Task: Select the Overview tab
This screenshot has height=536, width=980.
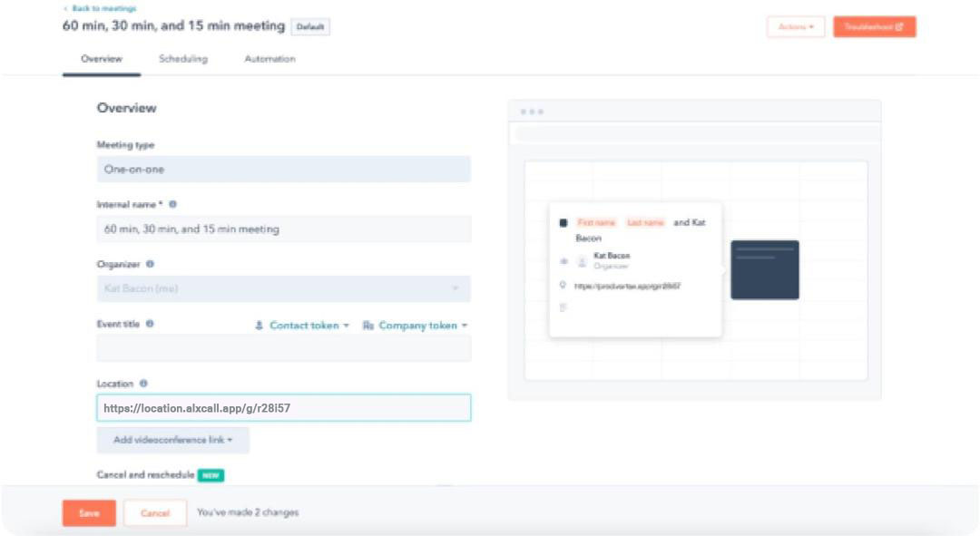Action: click(101, 59)
